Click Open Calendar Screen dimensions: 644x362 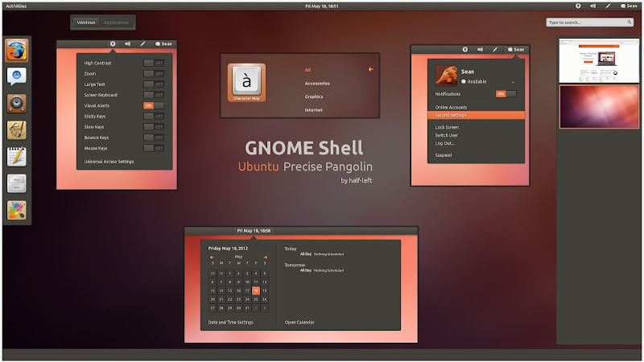(299, 323)
